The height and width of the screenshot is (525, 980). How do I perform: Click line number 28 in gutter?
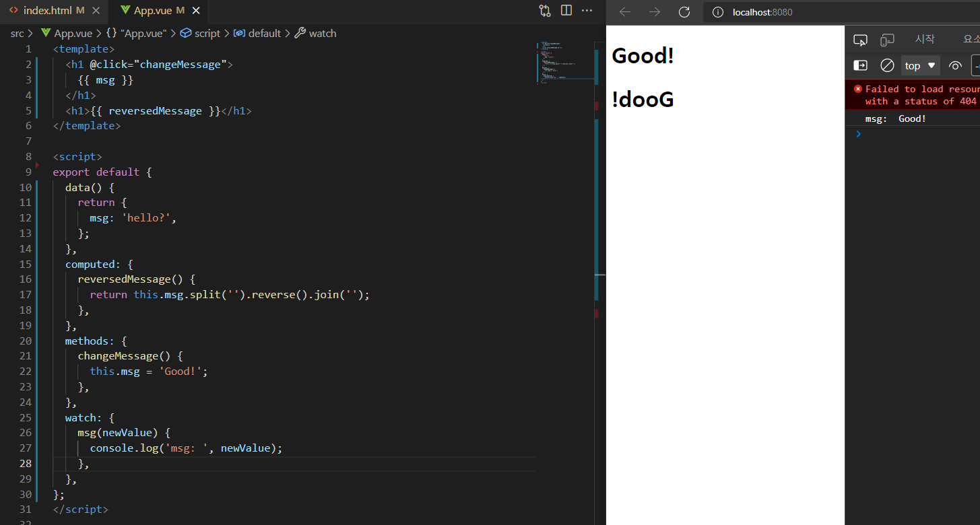pos(26,463)
